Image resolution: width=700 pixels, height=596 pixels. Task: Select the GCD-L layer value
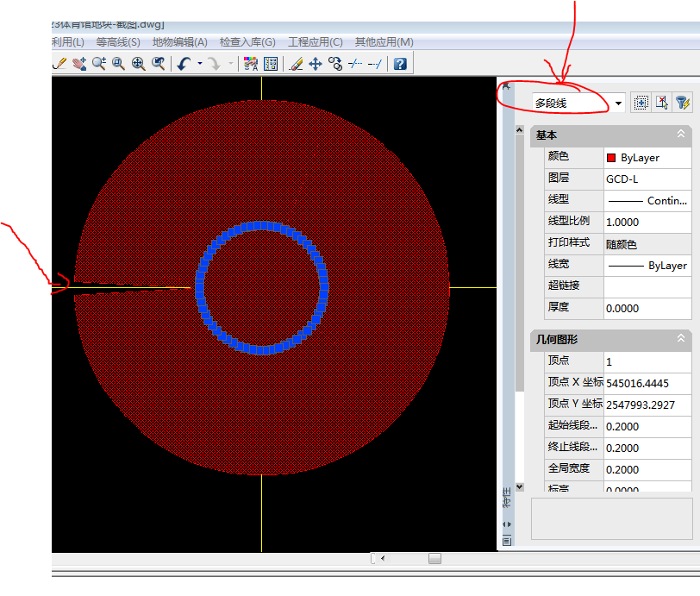pyautogui.click(x=647, y=179)
